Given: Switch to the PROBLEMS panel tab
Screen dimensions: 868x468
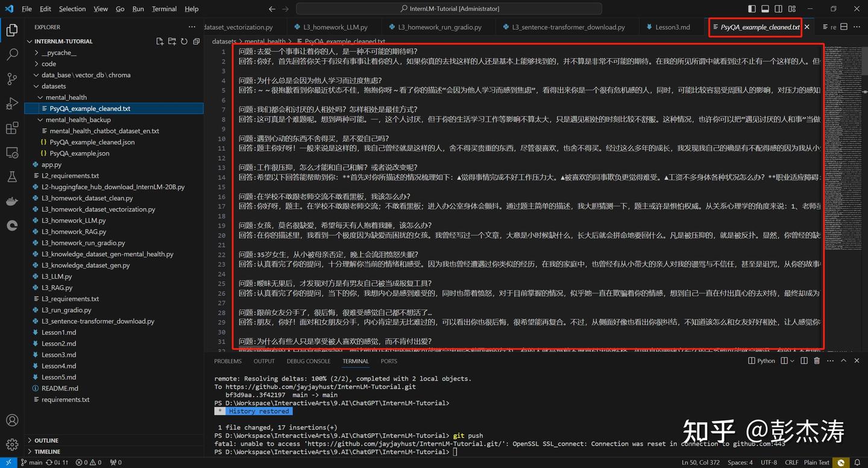Looking at the screenshot, I should coord(228,361).
